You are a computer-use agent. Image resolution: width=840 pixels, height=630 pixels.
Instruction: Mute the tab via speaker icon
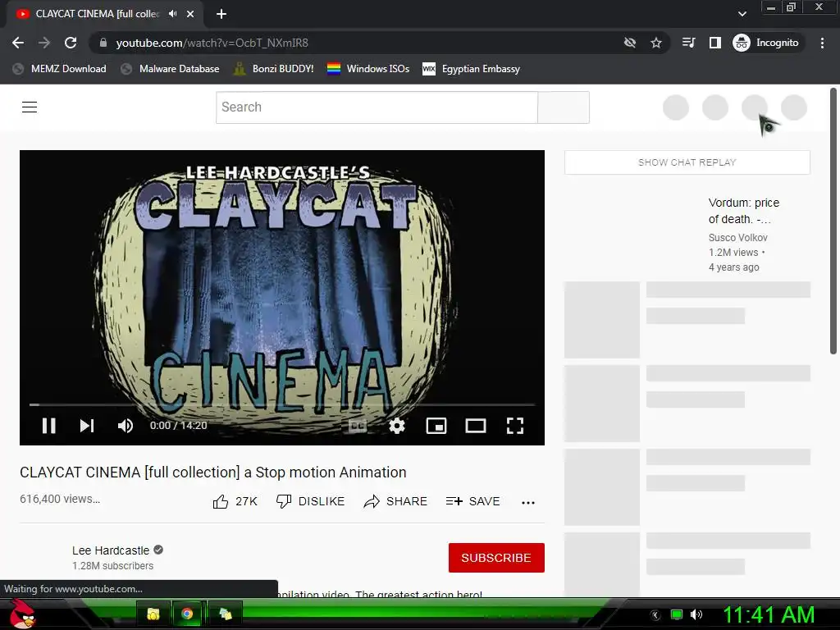[172, 14]
